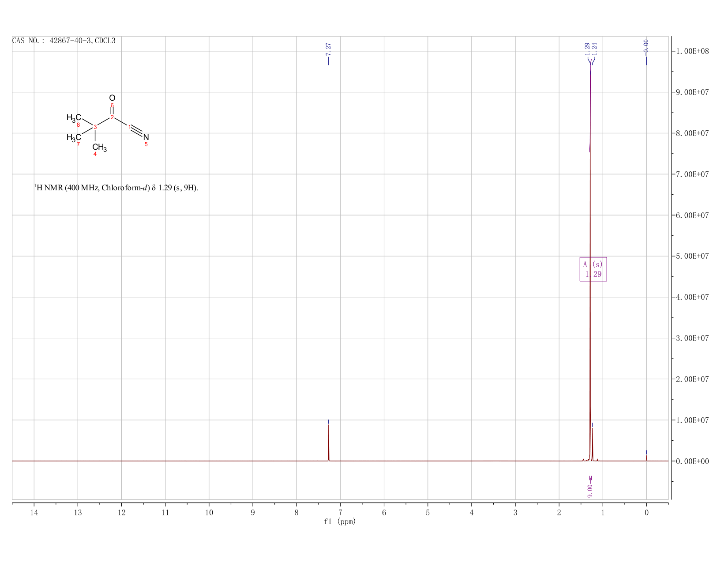The width and height of the screenshot is (728, 563).
Task: Select the multiplet box A (s) 1.29
Action: coord(593,269)
